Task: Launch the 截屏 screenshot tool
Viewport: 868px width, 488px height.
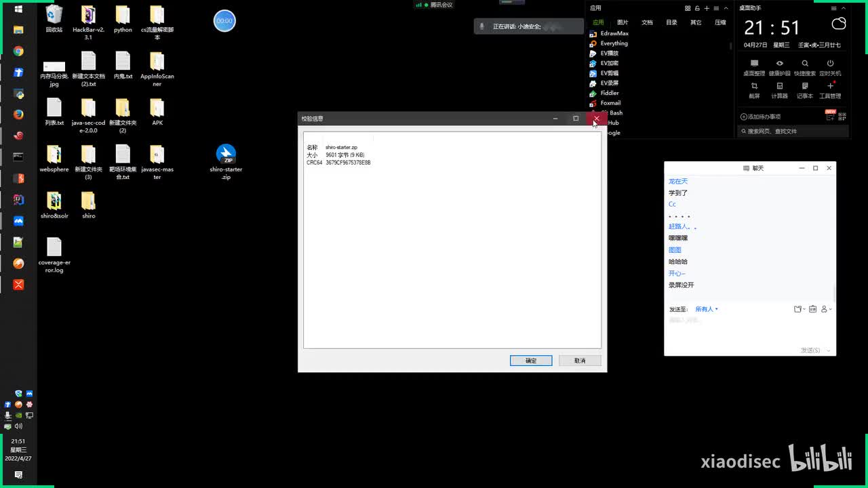Action: [754, 90]
